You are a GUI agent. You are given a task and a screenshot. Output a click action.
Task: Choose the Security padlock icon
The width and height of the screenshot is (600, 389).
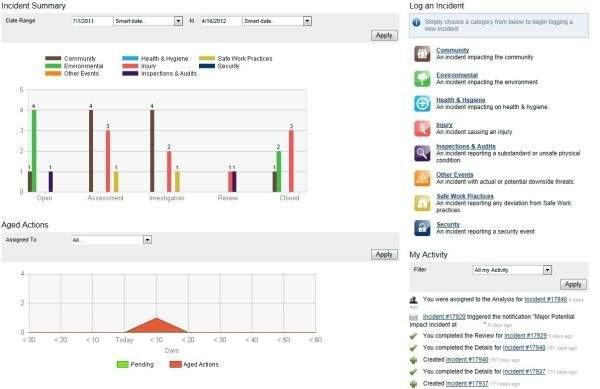point(422,228)
